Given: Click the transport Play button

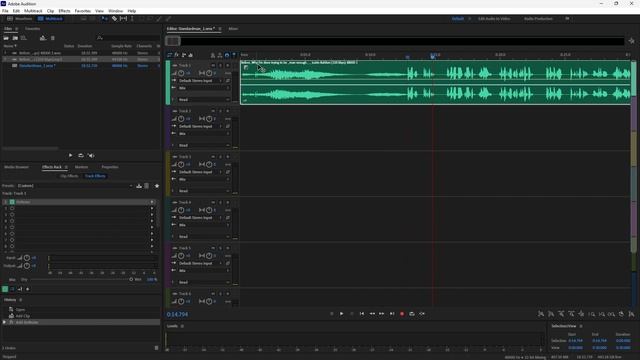Looking at the screenshot, I should coord(341,314).
